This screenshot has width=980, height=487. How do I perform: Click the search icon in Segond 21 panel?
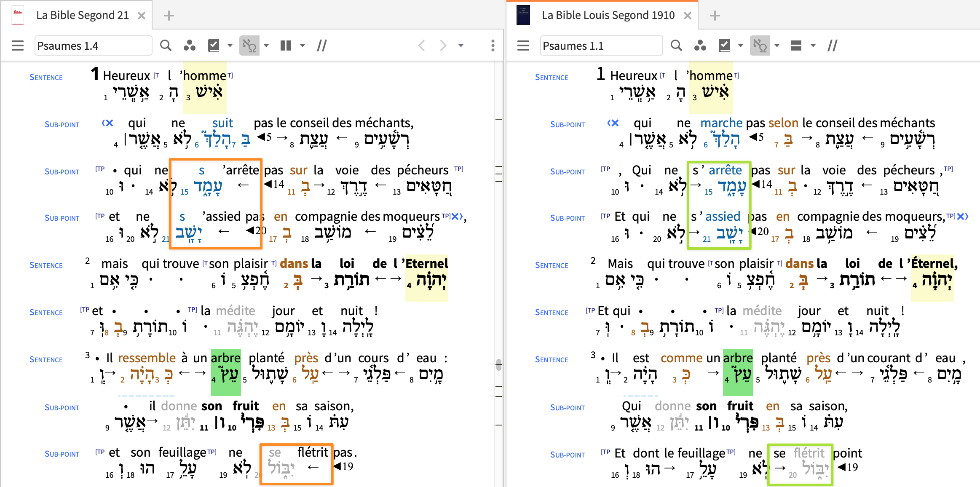tap(166, 45)
